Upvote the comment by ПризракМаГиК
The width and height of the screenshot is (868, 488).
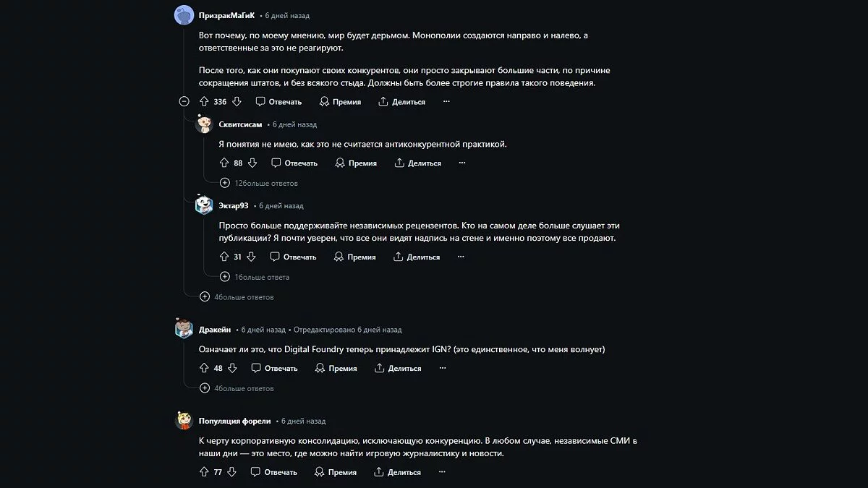click(x=204, y=102)
